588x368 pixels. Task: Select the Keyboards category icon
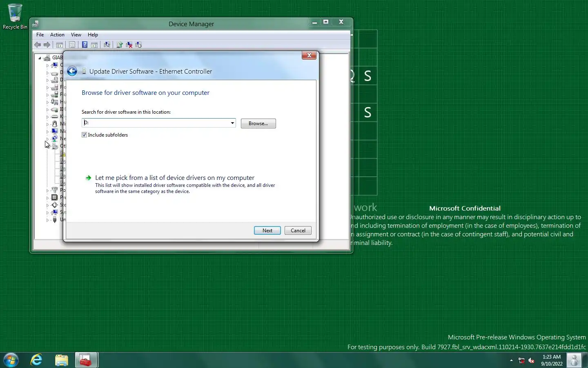tap(54, 117)
